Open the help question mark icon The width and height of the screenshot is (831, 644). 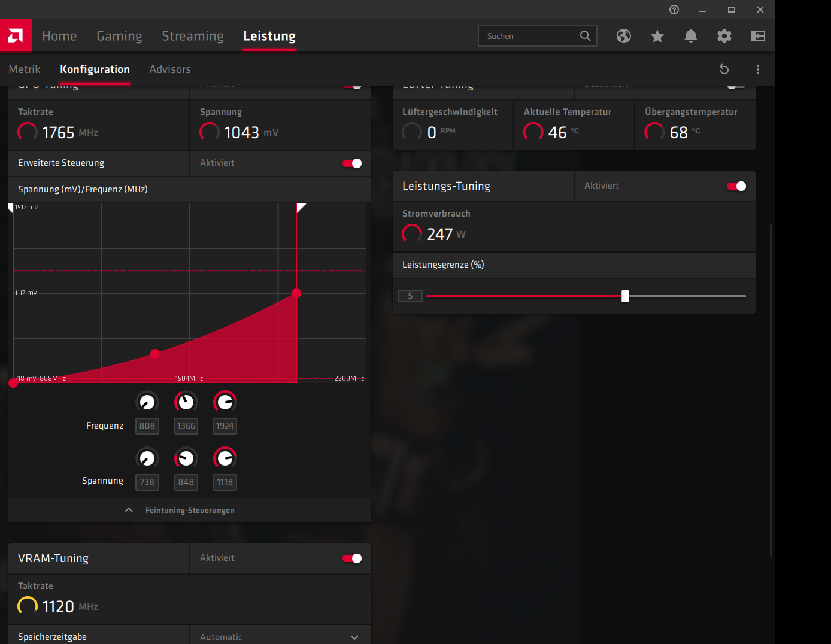coord(674,10)
